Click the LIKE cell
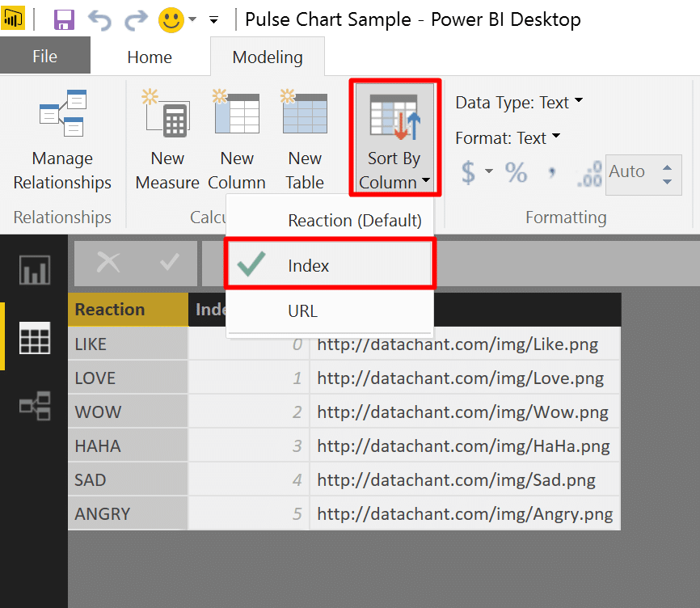 point(129,344)
